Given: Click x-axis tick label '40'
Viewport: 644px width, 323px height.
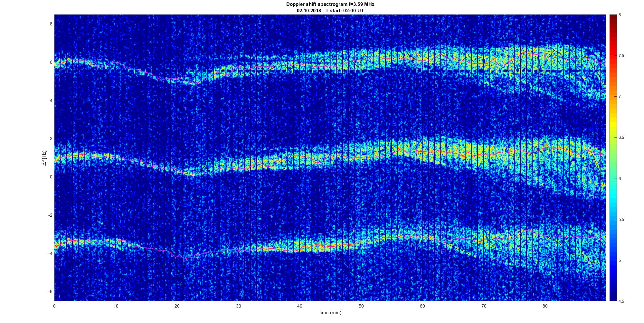Looking at the screenshot, I should tap(300, 306).
